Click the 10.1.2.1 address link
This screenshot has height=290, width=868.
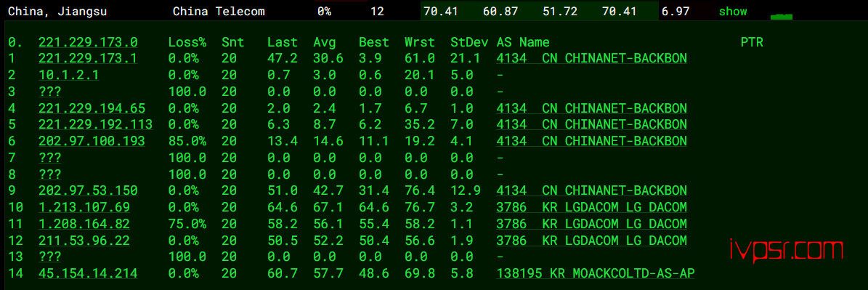[x=69, y=76]
